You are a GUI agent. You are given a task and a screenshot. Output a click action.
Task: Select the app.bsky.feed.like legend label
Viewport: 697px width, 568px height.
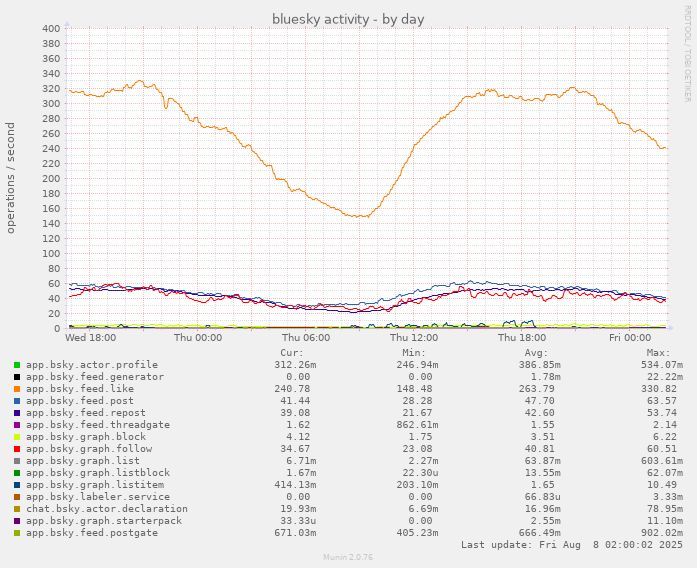click(80, 389)
